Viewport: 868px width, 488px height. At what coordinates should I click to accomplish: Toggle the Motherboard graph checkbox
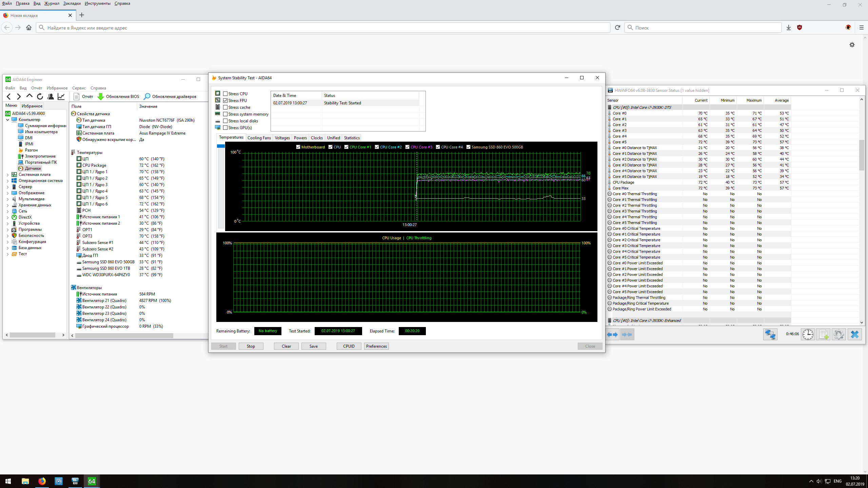298,147
